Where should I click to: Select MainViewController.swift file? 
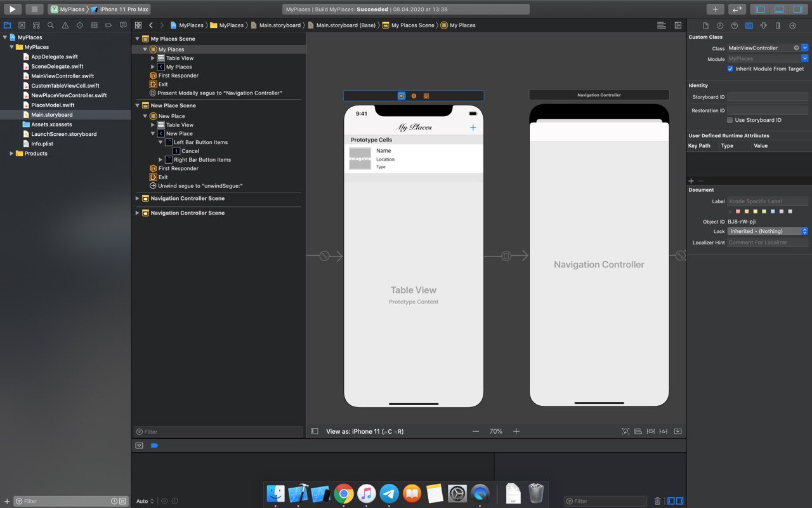62,76
